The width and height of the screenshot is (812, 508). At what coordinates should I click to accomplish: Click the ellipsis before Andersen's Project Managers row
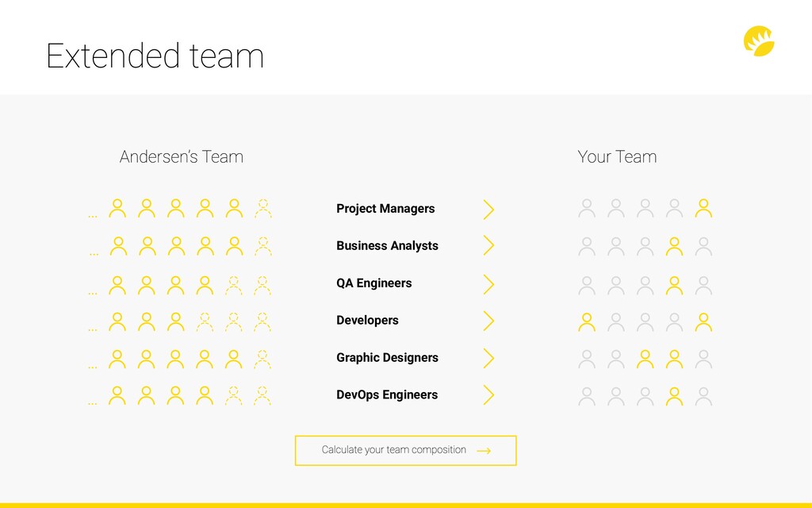click(93, 215)
